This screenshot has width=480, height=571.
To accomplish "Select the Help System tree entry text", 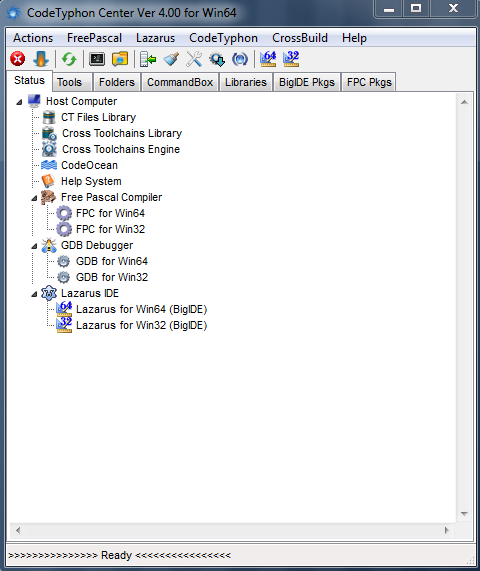I will coord(91,181).
